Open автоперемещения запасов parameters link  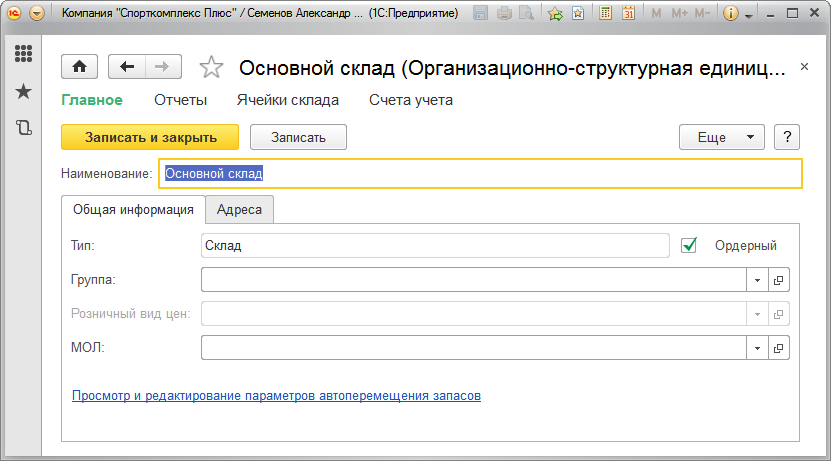click(277, 396)
